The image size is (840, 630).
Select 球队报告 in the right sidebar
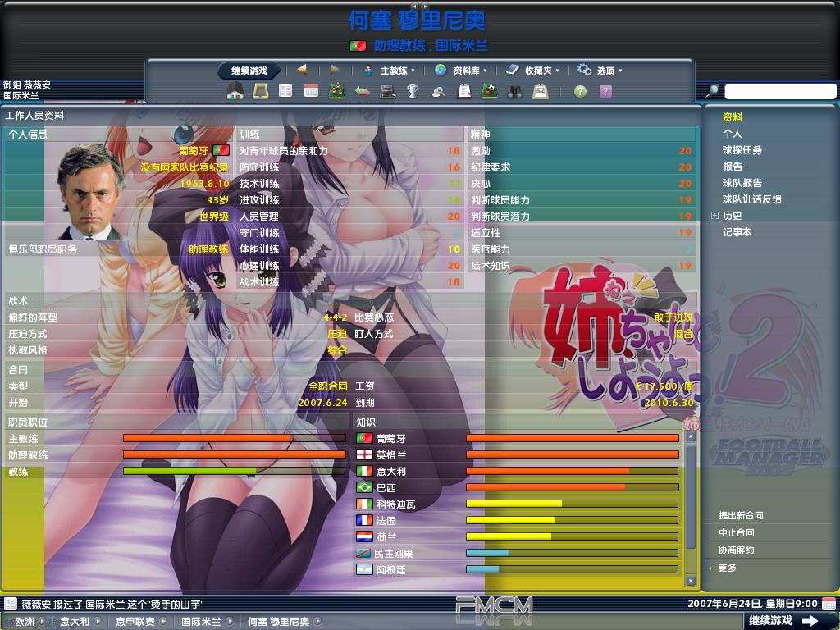(742, 183)
